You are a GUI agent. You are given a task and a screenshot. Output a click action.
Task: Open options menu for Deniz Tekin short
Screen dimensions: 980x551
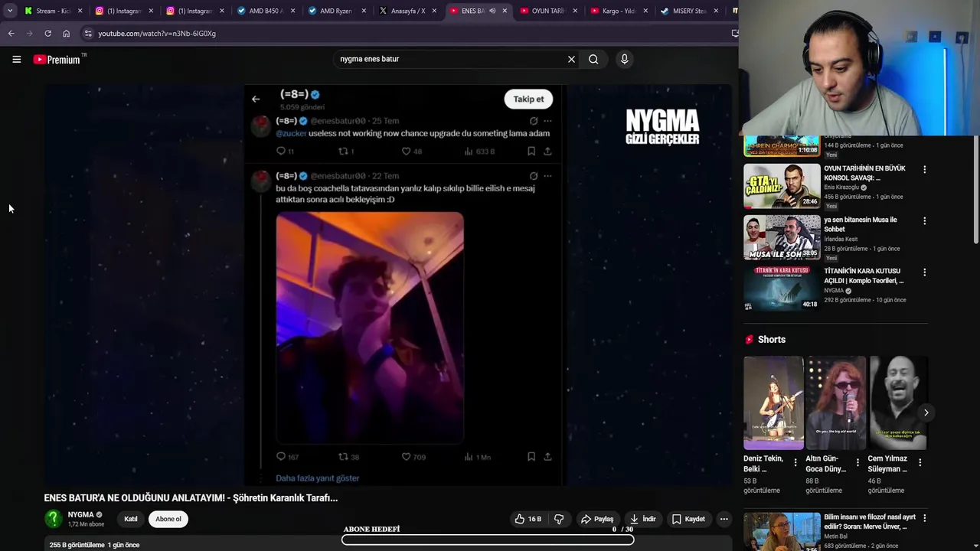tap(795, 462)
